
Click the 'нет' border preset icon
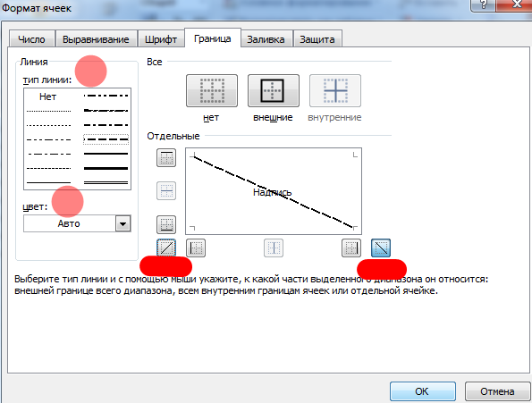coord(212,91)
